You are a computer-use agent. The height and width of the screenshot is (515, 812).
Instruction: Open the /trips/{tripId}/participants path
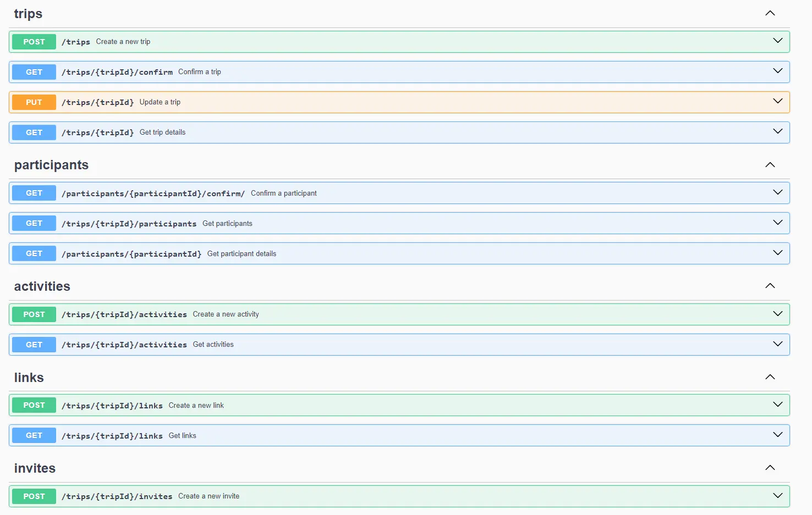pyautogui.click(x=129, y=224)
